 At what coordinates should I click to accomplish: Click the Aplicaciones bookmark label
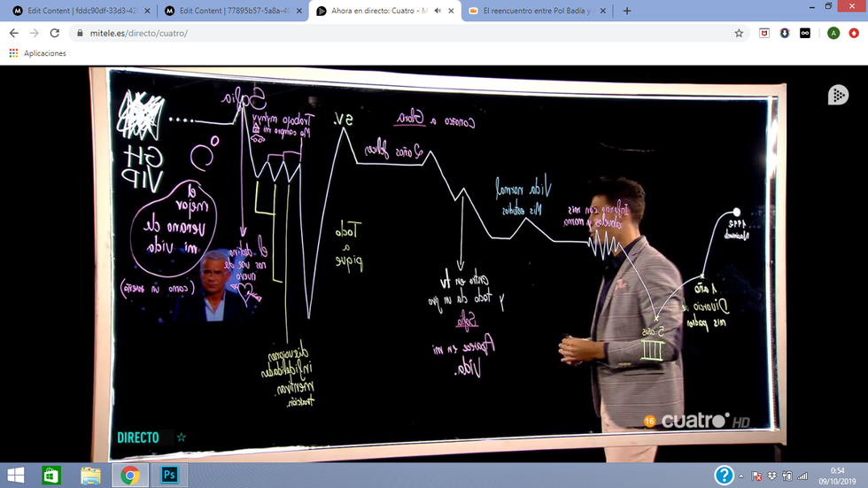click(45, 53)
